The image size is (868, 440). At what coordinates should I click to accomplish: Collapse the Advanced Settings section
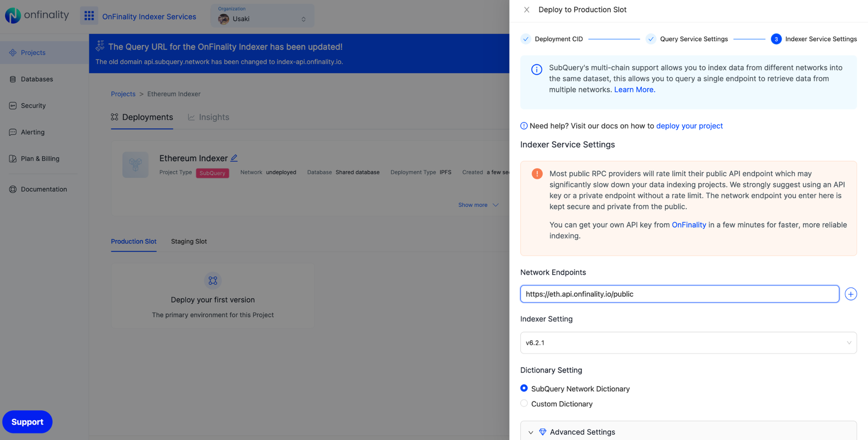pyautogui.click(x=530, y=432)
